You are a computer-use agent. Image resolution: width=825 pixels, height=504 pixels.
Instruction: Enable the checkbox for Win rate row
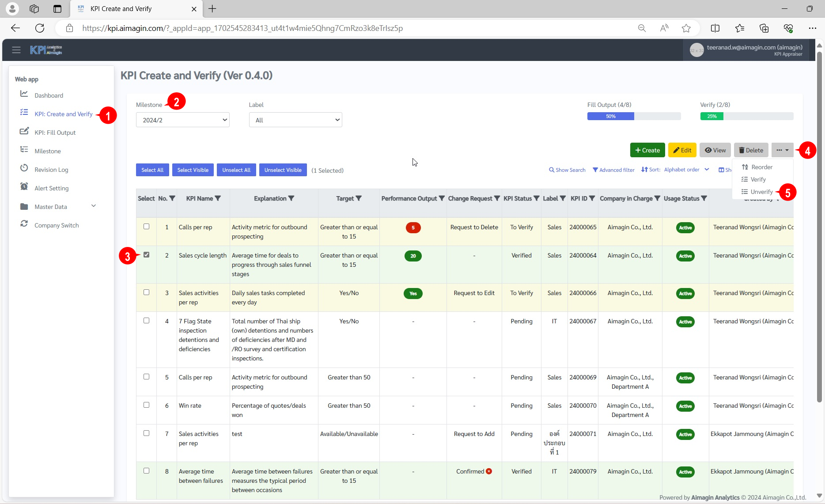tap(146, 405)
